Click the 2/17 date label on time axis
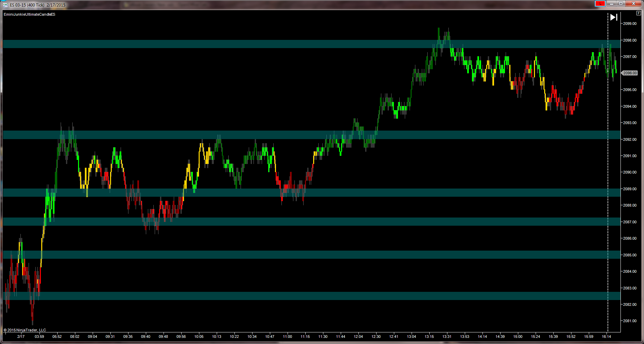The image size is (644, 344). click(21, 336)
